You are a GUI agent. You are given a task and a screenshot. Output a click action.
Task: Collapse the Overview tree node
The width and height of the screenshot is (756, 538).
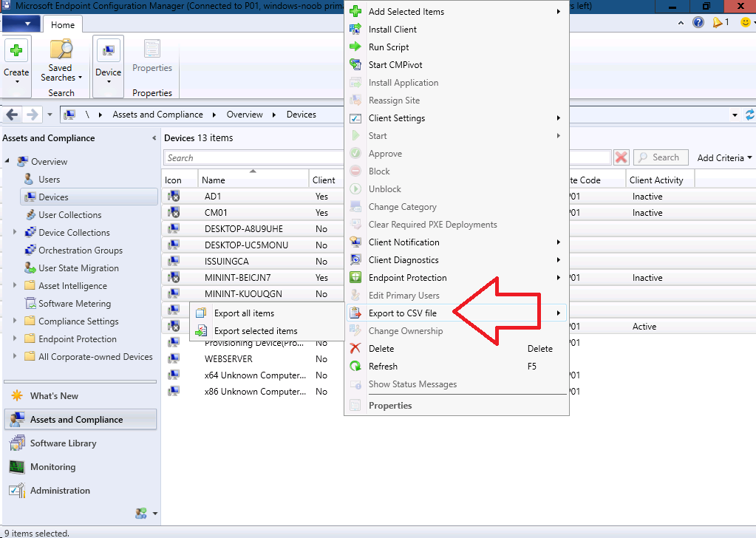[x=7, y=160]
